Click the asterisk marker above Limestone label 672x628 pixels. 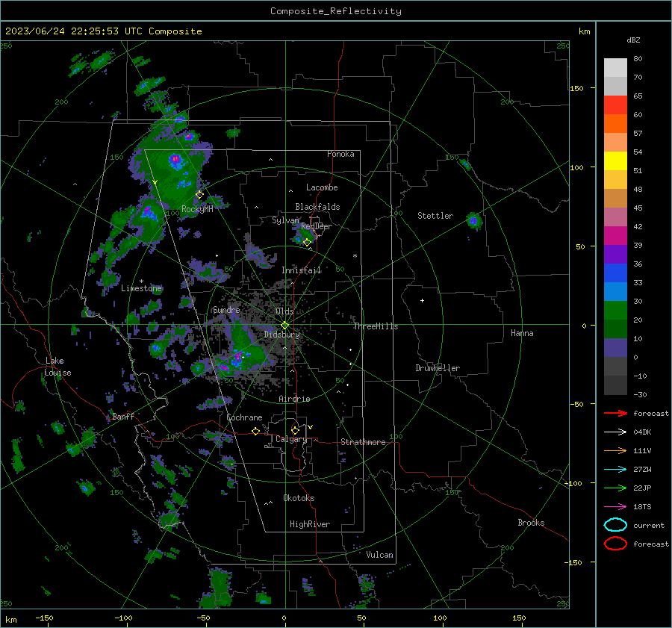[141, 282]
